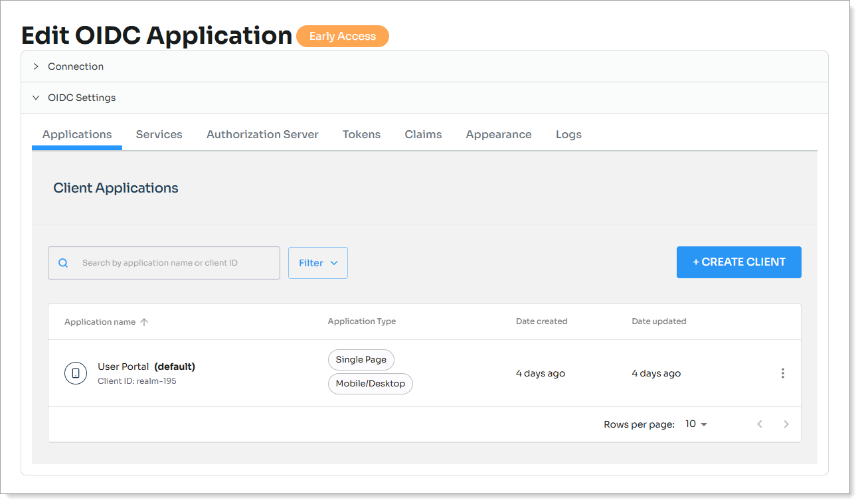Screen dimensions: 860x504
Task: Go to the next page arrow
Action: pos(786,424)
